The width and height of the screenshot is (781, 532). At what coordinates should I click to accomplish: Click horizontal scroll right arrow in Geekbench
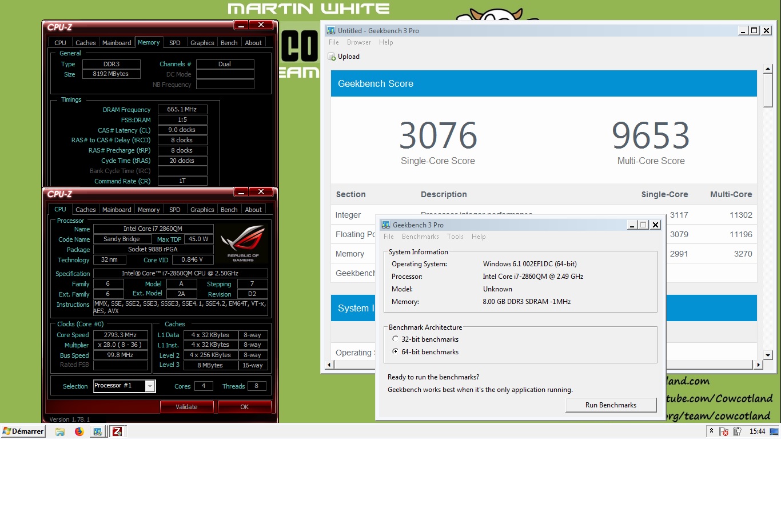pos(759,365)
